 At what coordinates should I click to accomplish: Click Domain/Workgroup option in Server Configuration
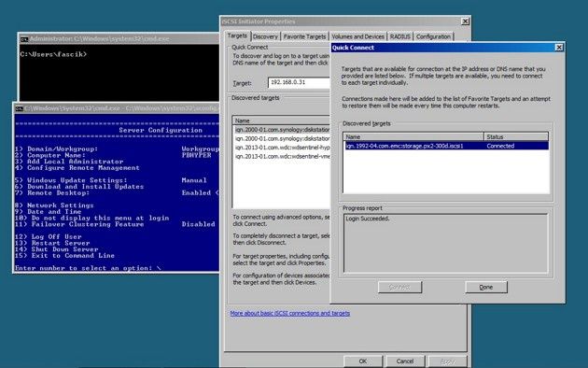point(56,149)
